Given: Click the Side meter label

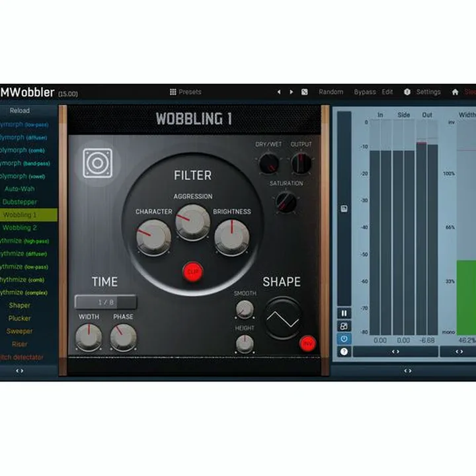Looking at the screenshot, I should tap(404, 115).
